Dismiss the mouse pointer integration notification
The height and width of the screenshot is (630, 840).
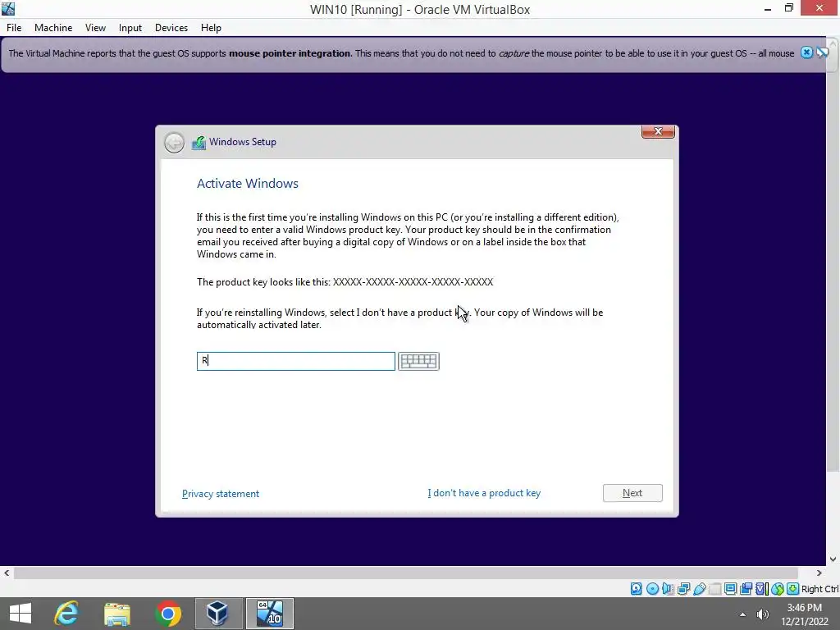pyautogui.click(x=806, y=52)
